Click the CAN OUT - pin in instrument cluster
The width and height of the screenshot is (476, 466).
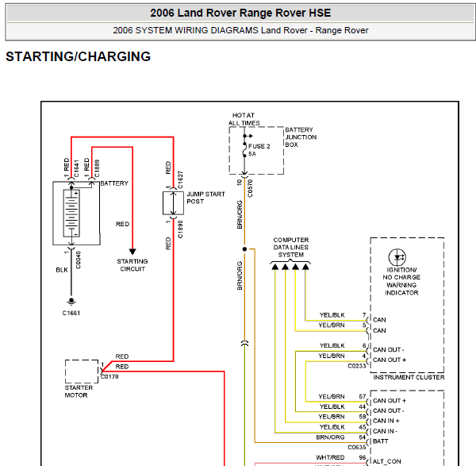[x=388, y=349]
